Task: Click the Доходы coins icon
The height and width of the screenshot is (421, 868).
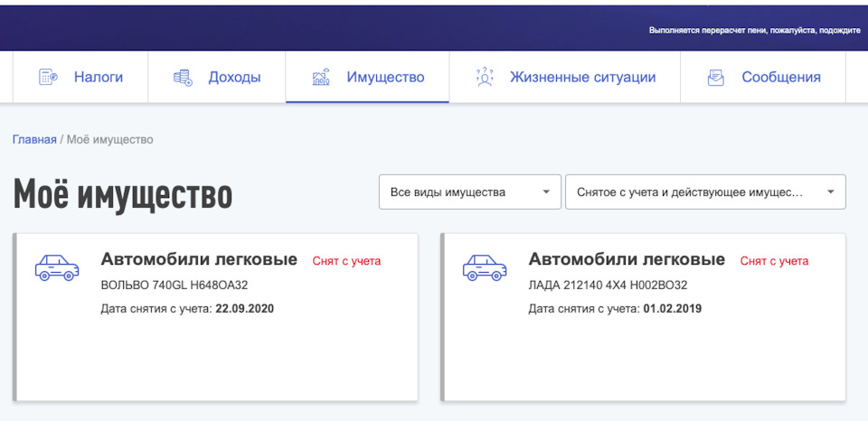Action: [183, 78]
